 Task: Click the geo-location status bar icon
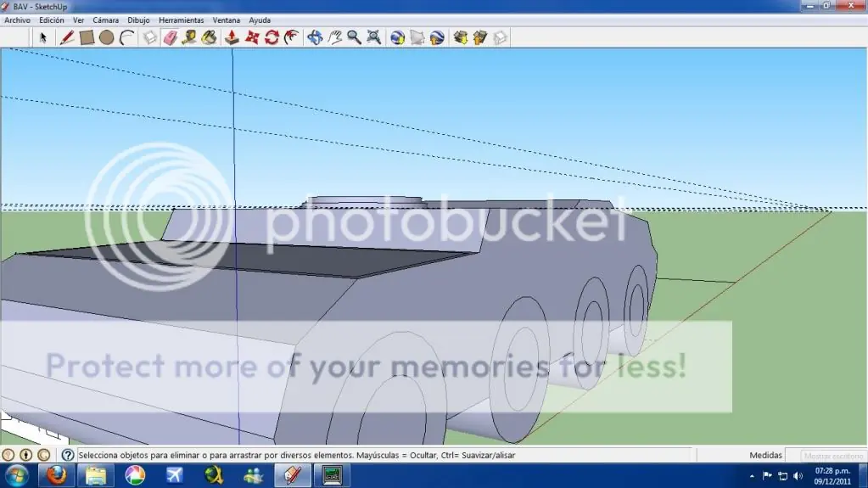click(x=8, y=455)
